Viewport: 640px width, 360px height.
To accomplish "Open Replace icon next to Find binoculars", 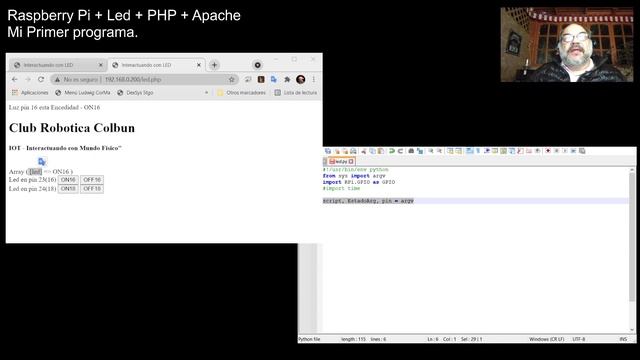I will pos(420,151).
